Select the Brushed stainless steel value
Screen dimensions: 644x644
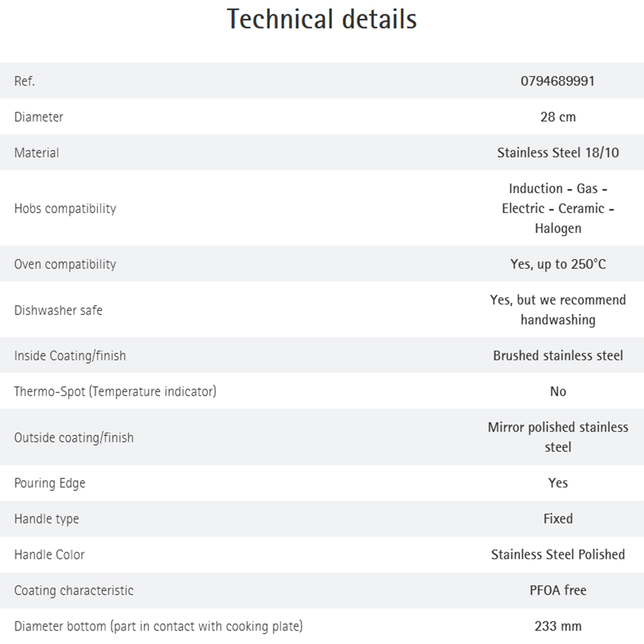pos(558,355)
